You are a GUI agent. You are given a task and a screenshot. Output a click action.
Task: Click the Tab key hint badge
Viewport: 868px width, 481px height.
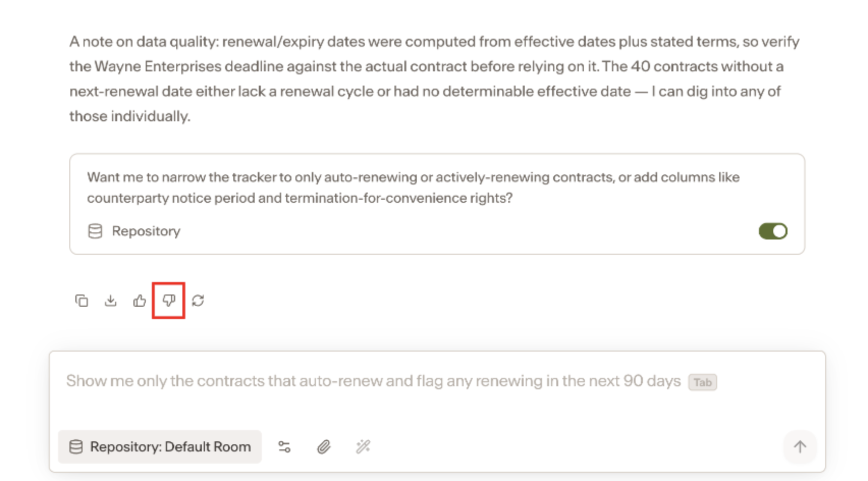tap(702, 382)
